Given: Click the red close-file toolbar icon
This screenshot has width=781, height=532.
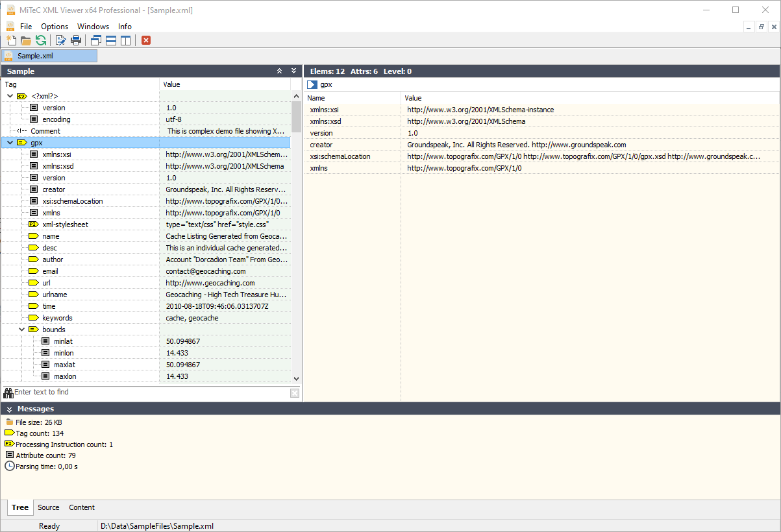Looking at the screenshot, I should 146,40.
